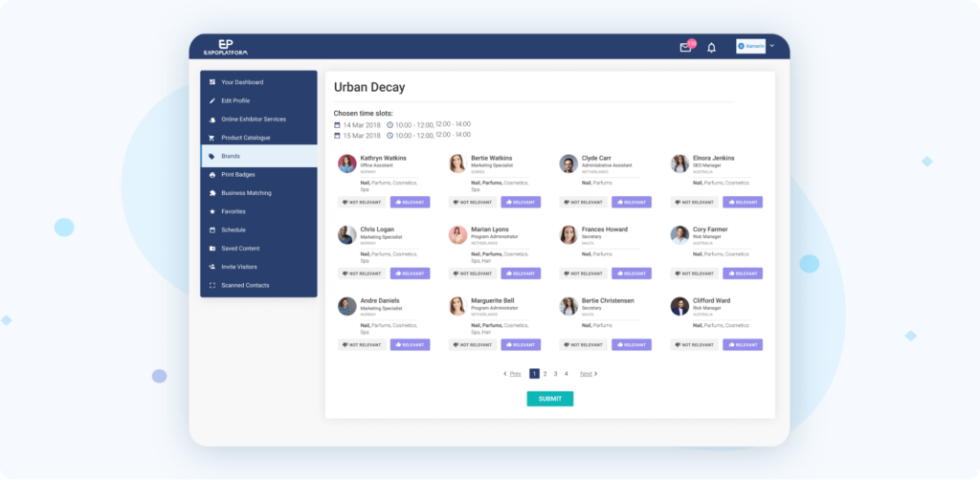The width and height of the screenshot is (980, 480).
Task: Click the Favorites star icon
Action: click(212, 211)
